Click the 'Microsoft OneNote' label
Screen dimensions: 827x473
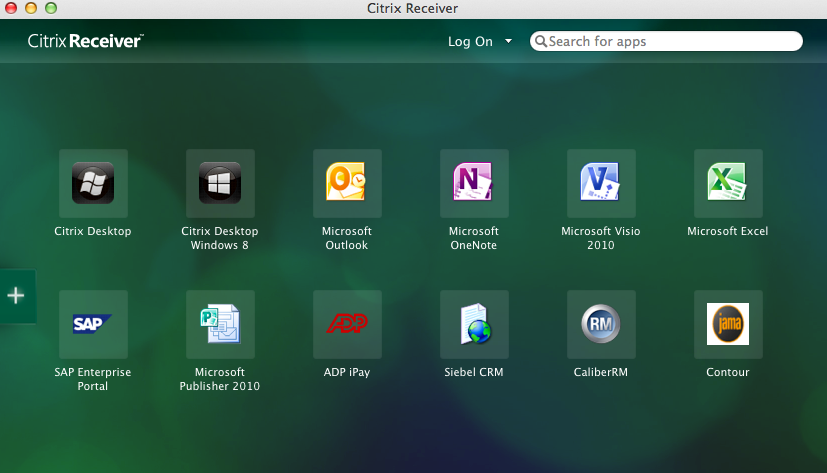pyautogui.click(x=474, y=238)
